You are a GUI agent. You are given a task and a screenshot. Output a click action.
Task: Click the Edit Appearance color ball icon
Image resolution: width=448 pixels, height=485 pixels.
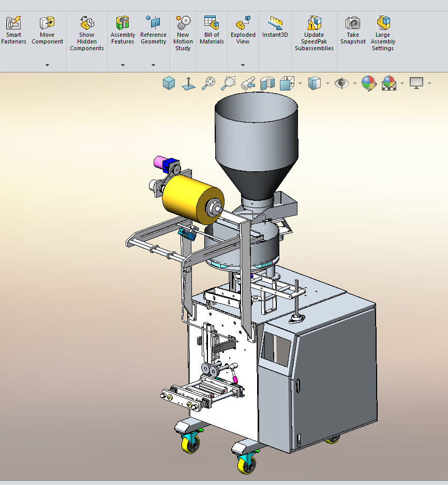coord(369,83)
